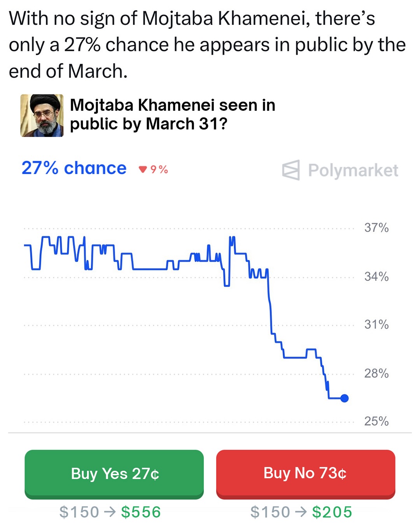Click the $205 No payout amount
Viewport: 420px width, 525px height.
click(332, 512)
